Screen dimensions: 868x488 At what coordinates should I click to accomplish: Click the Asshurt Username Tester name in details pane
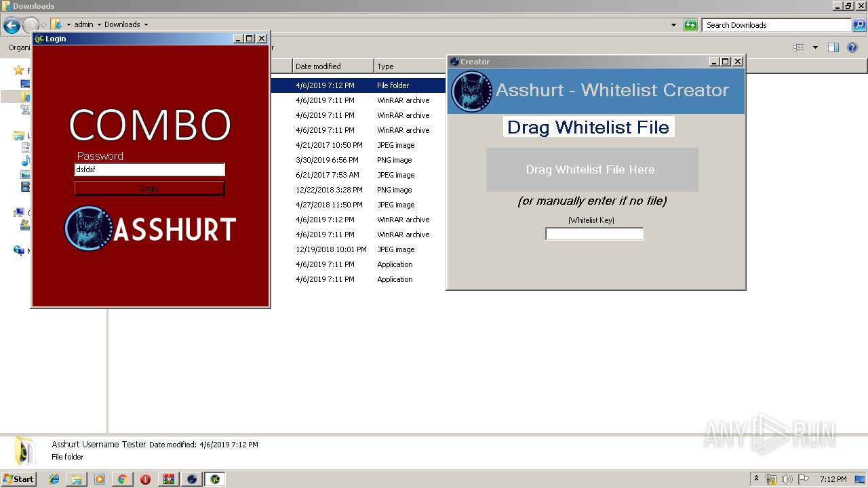(99, 445)
